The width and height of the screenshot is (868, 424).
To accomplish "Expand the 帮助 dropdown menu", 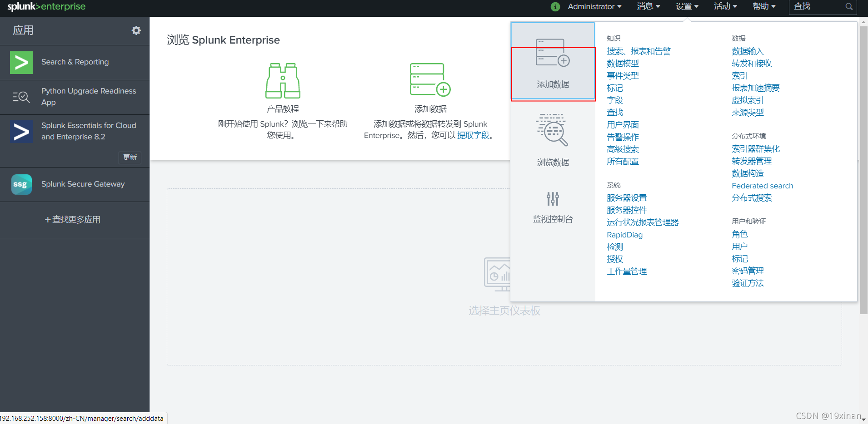I will click(x=764, y=6).
